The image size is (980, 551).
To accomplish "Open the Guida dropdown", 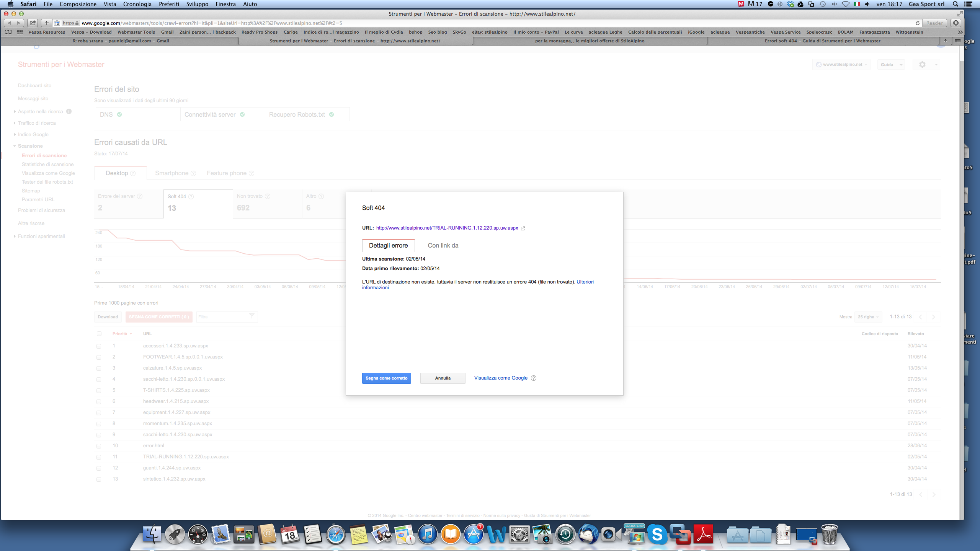I will [x=891, y=65].
